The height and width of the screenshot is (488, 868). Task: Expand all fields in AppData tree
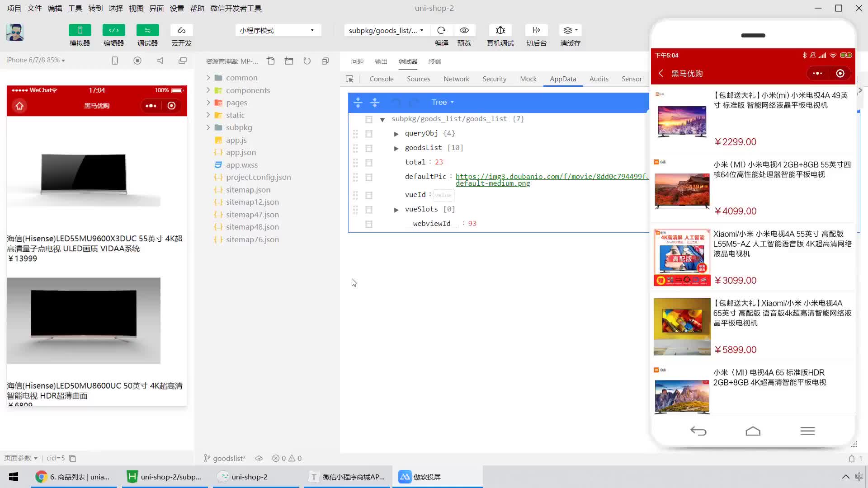358,103
